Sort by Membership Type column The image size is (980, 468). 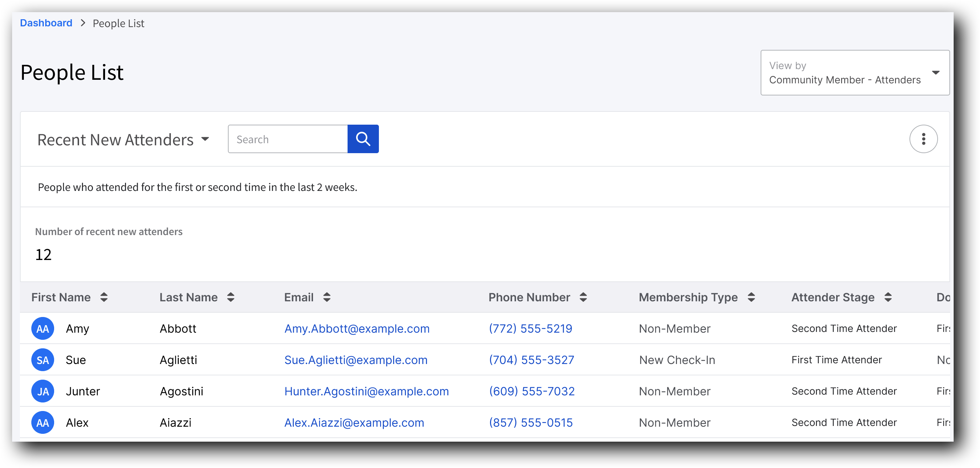pos(751,297)
